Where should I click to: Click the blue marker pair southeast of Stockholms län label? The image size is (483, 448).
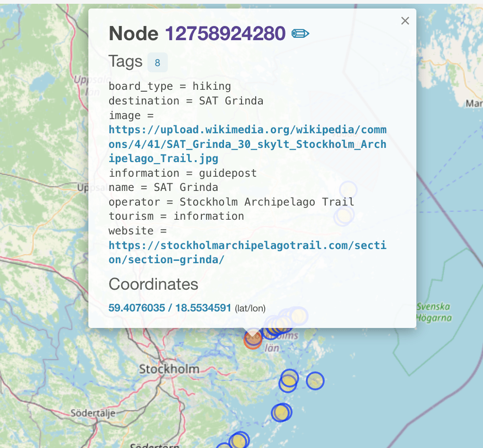pos(288,380)
